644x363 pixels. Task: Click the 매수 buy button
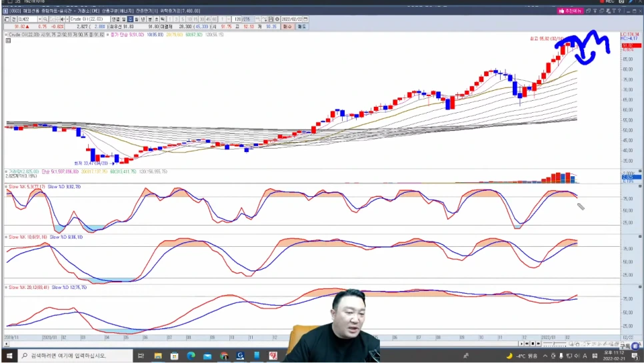point(287,26)
